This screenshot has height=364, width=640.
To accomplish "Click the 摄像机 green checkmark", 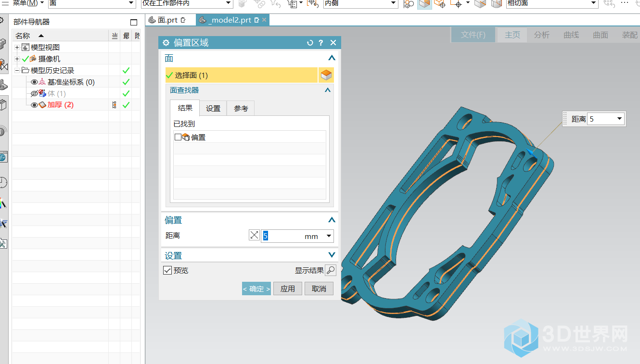I will [x=26, y=59].
